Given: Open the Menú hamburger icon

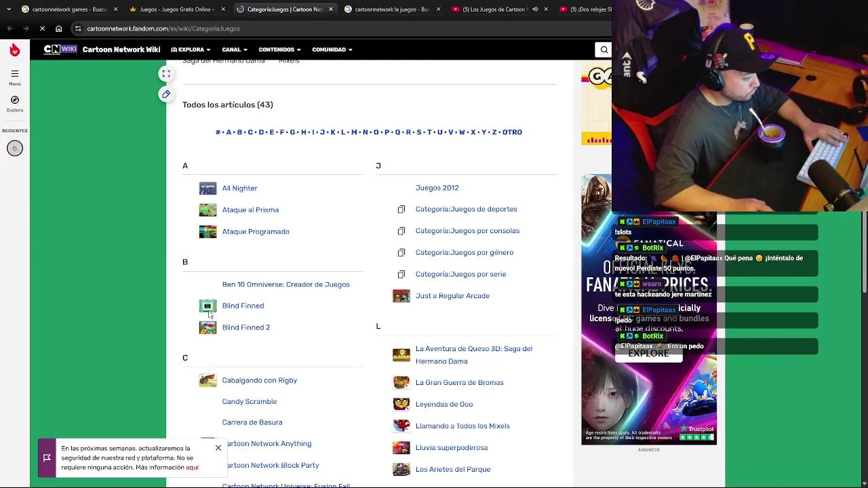Looking at the screenshot, I should point(14,74).
